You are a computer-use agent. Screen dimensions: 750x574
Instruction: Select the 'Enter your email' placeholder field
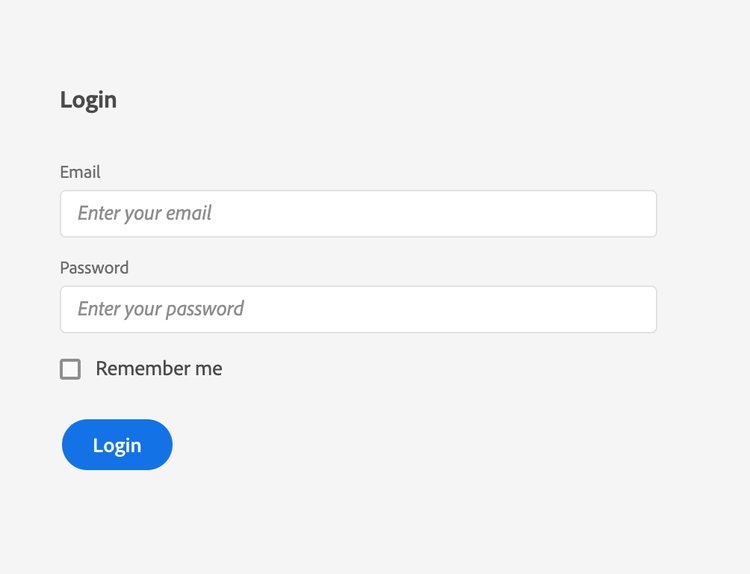pyautogui.click(x=358, y=214)
